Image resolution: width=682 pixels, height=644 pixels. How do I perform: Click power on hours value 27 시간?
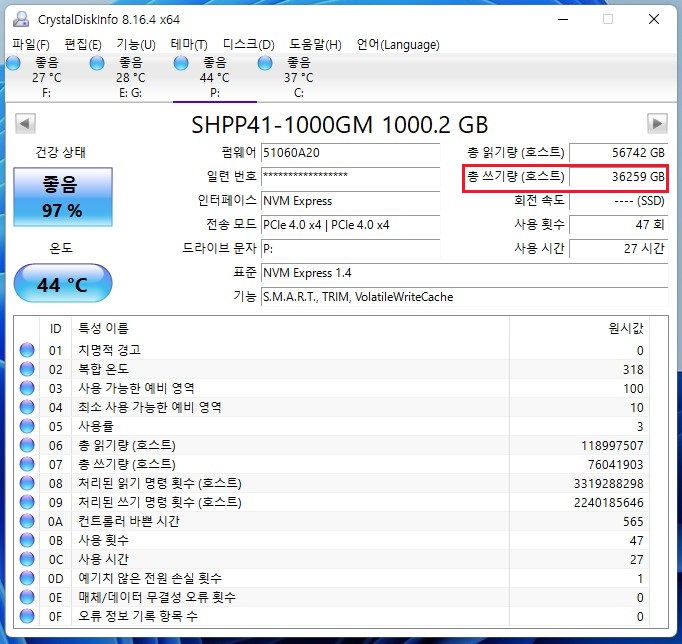(618, 249)
